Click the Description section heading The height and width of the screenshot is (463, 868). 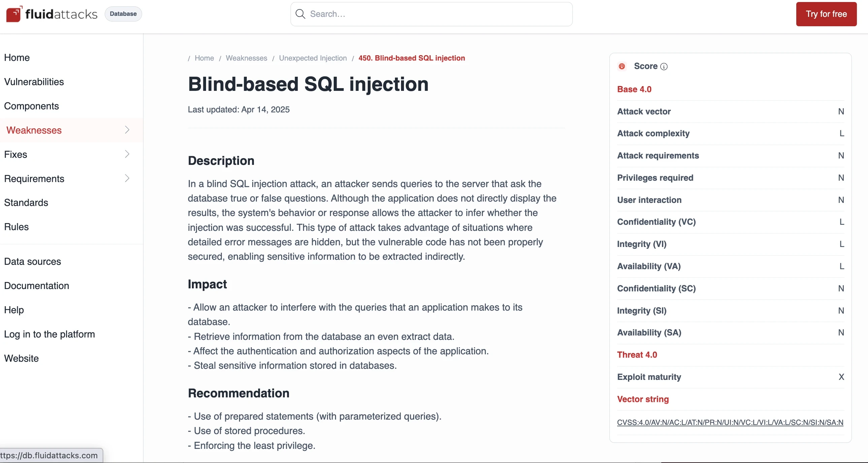[221, 161]
